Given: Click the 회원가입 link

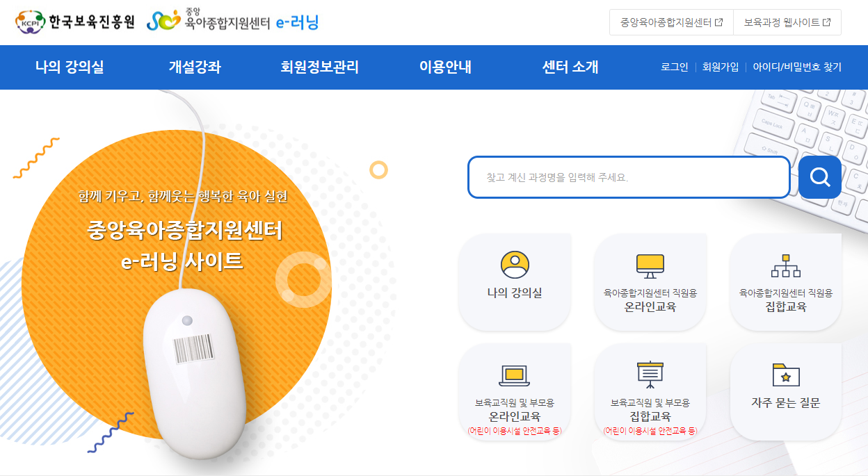Looking at the screenshot, I should [721, 67].
